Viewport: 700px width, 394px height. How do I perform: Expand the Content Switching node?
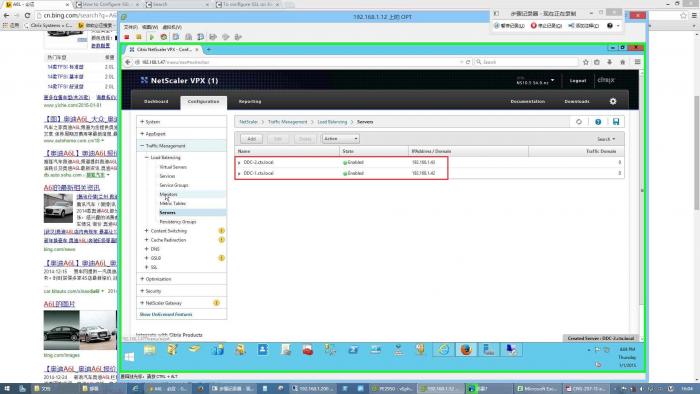146,231
